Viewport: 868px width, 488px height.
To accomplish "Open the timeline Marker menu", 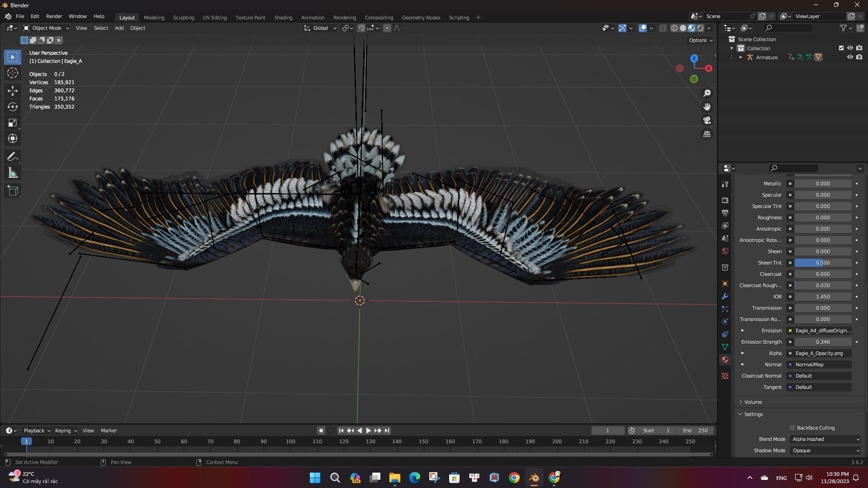I will (x=109, y=431).
